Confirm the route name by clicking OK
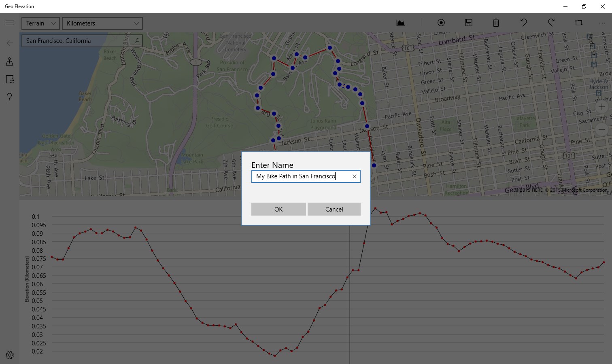The height and width of the screenshot is (364, 612). coord(278,209)
